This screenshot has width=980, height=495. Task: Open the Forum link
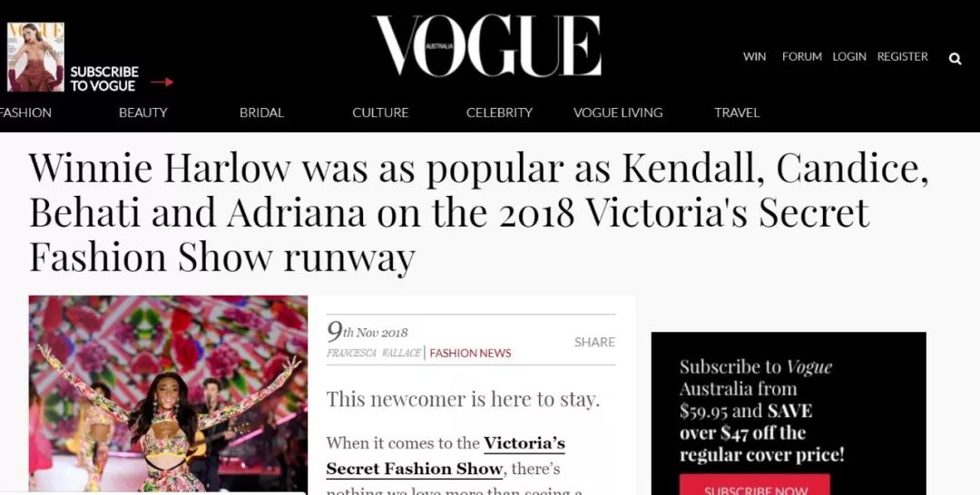(x=801, y=56)
